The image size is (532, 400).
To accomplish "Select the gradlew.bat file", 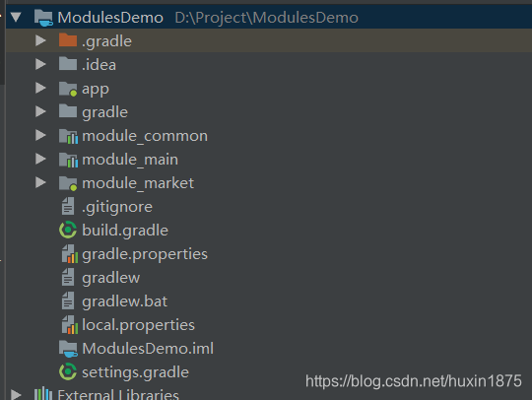I will (125, 301).
